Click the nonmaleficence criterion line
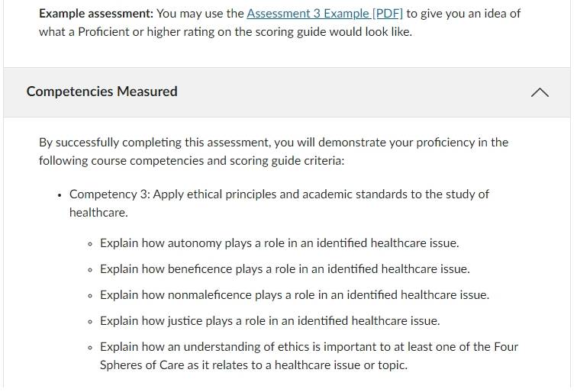The width and height of the screenshot is (577, 392). [x=295, y=295]
